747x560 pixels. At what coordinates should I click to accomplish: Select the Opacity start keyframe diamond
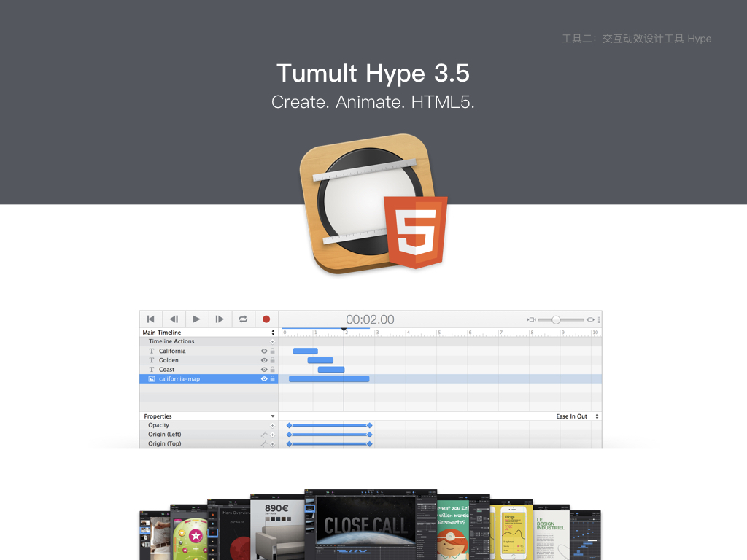(x=289, y=425)
